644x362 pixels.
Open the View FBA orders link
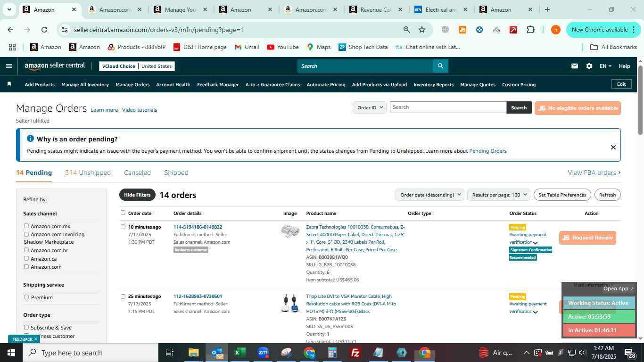594,173
